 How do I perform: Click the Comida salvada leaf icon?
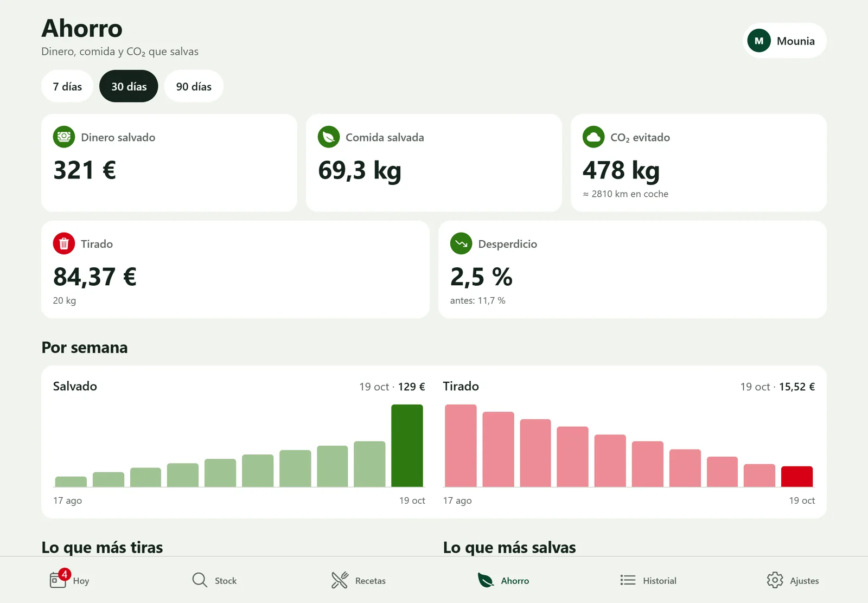329,137
